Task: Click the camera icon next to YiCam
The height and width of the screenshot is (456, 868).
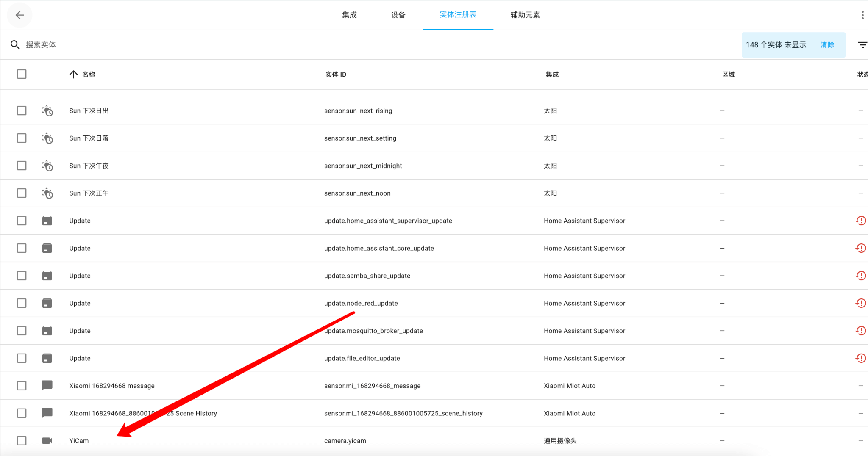Action: tap(47, 440)
